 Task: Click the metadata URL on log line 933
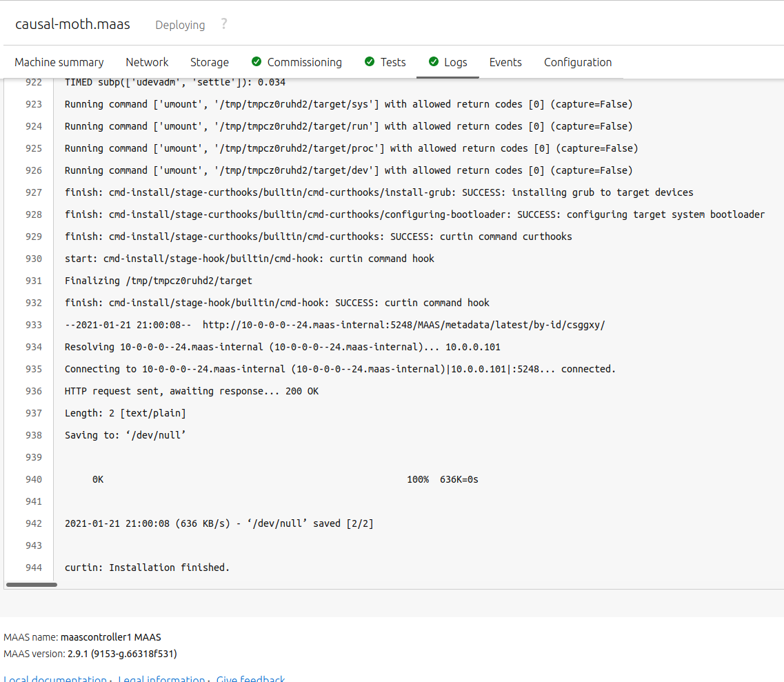[x=403, y=325]
